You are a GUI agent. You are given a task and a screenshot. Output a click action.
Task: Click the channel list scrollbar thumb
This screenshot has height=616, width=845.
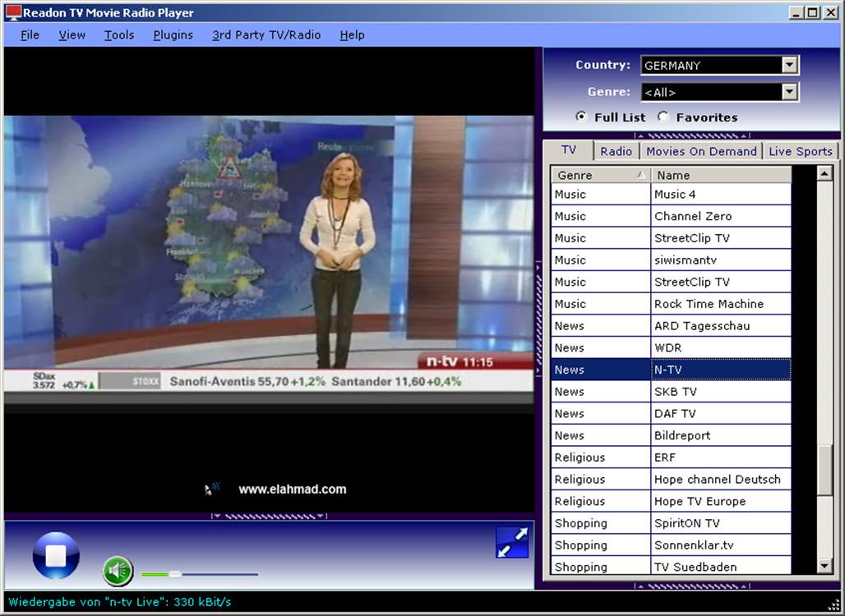pos(824,470)
